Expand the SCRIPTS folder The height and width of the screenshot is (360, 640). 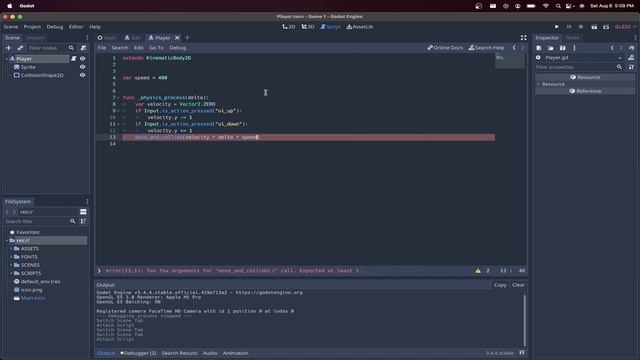coord(11,273)
